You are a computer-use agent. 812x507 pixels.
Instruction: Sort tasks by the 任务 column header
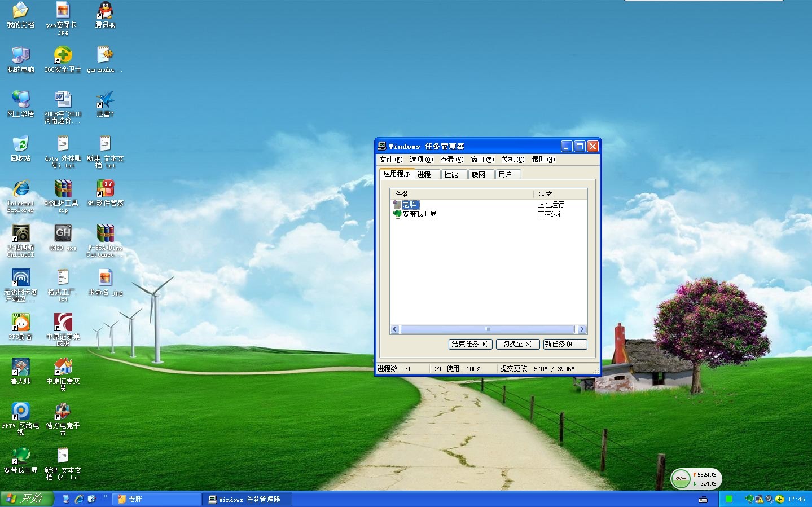click(x=462, y=194)
